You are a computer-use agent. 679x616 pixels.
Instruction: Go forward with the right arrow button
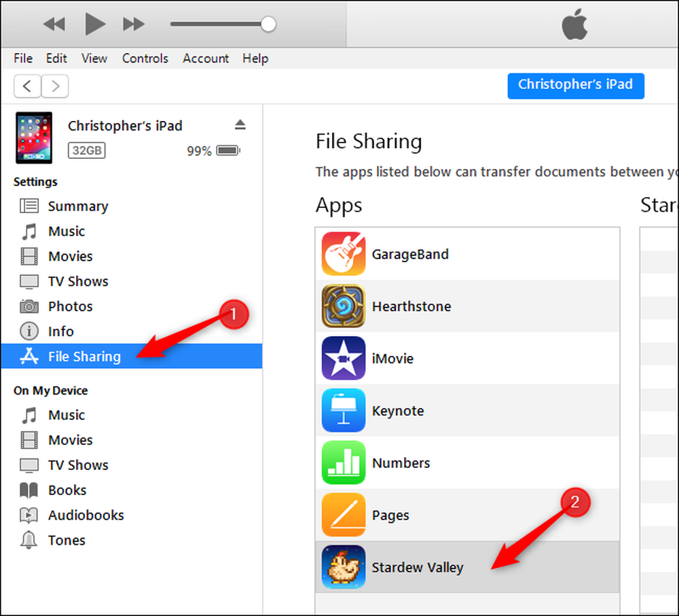(55, 86)
